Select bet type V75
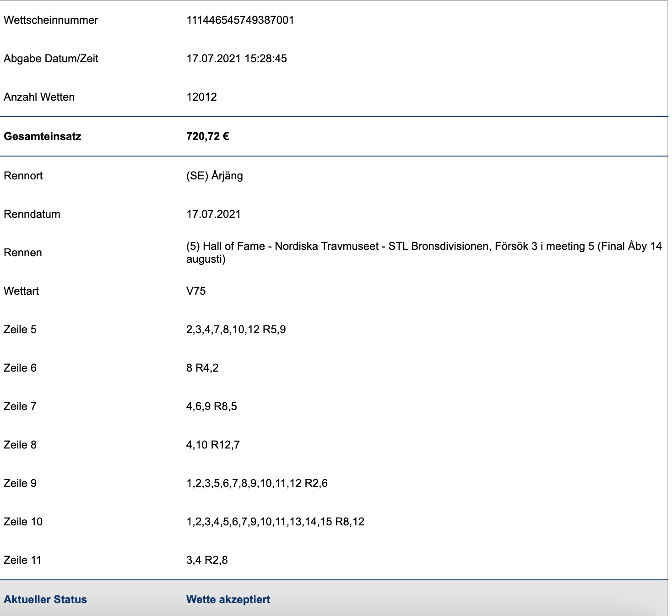The height and width of the screenshot is (616, 672). (196, 291)
